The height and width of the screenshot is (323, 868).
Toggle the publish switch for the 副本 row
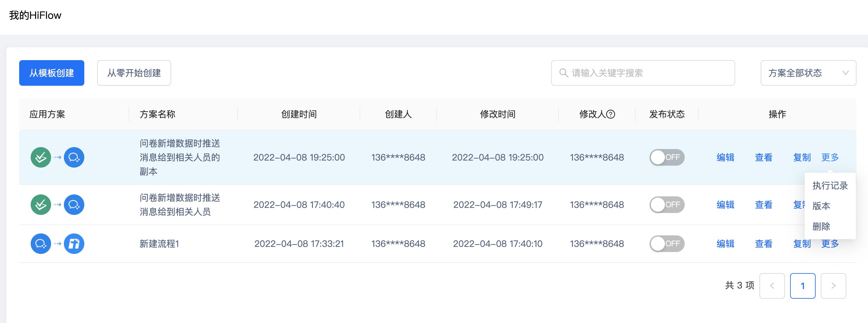pos(667,157)
